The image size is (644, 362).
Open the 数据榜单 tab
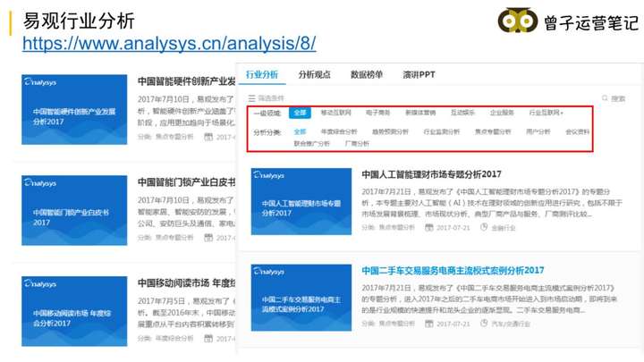pos(367,75)
